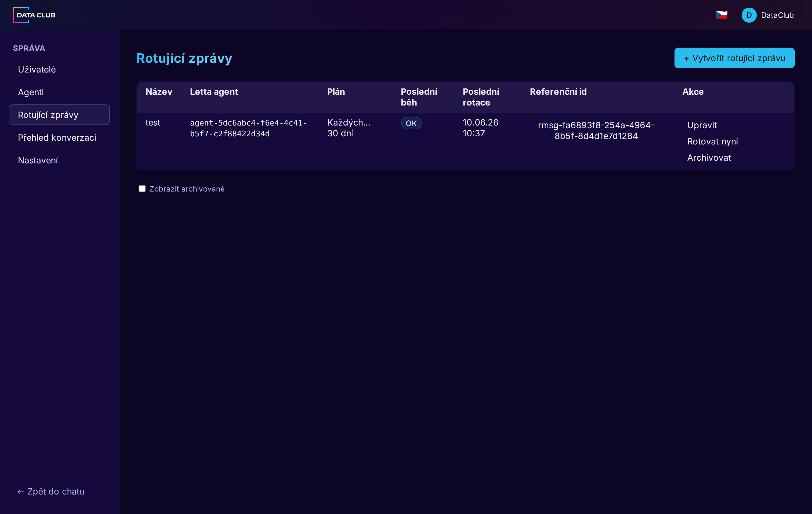Go to Agenti section
The height and width of the screenshot is (514, 812).
pos(59,92)
